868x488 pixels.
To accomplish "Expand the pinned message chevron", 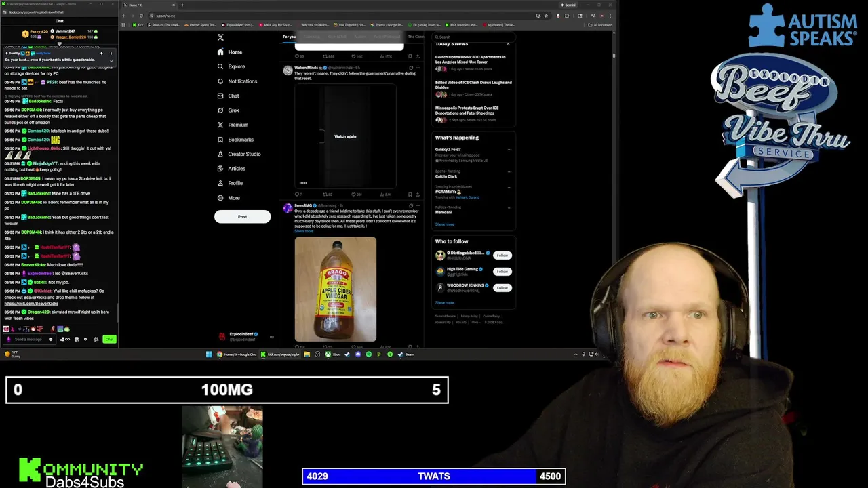I will pyautogui.click(x=111, y=61).
